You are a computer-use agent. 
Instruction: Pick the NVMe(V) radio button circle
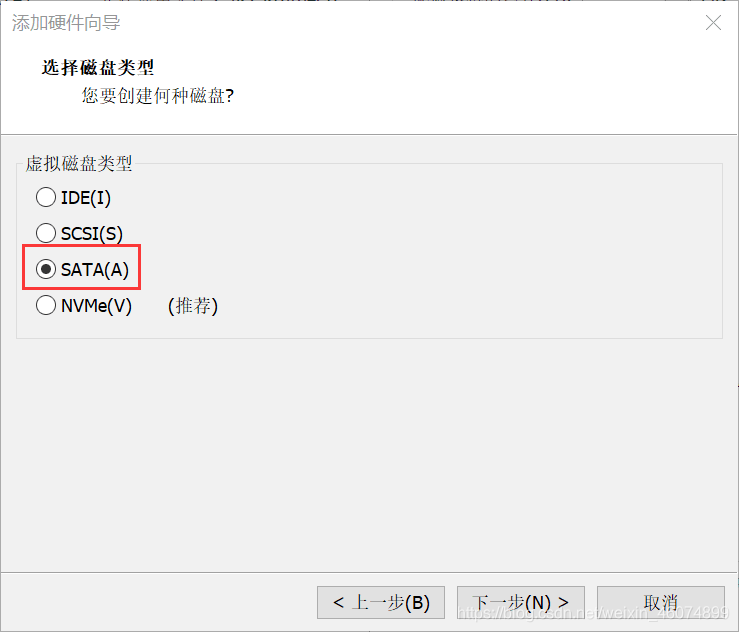coord(46,305)
